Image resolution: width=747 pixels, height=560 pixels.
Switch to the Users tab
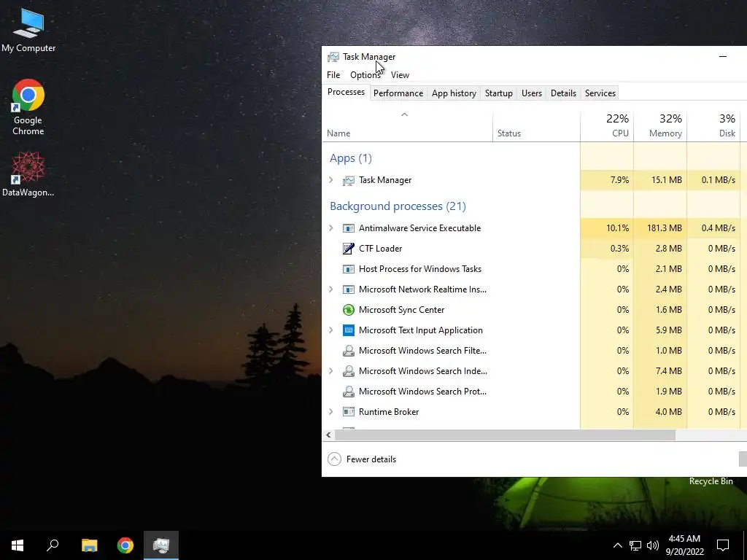click(x=532, y=93)
